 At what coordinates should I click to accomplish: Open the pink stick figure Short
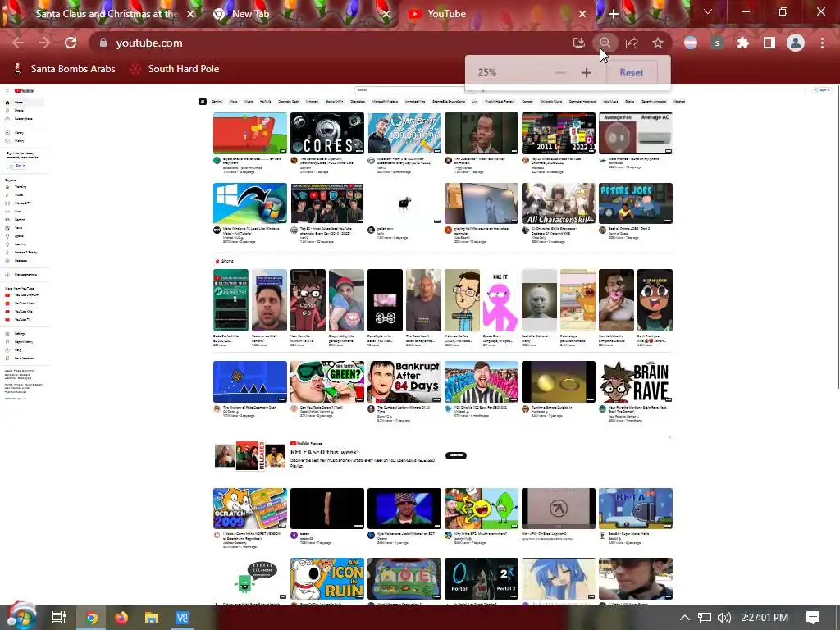500,300
